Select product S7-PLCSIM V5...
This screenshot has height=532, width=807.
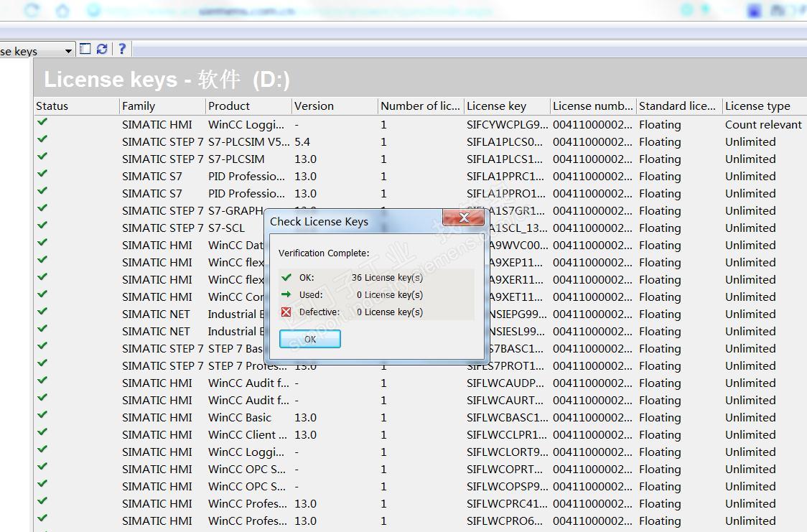coord(248,142)
